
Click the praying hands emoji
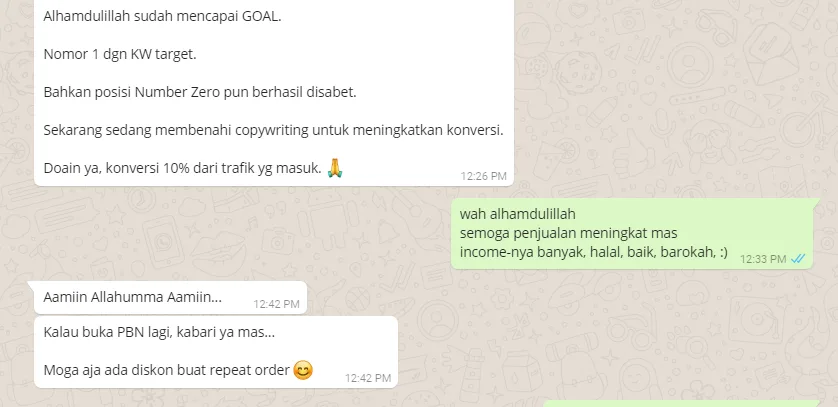335,168
